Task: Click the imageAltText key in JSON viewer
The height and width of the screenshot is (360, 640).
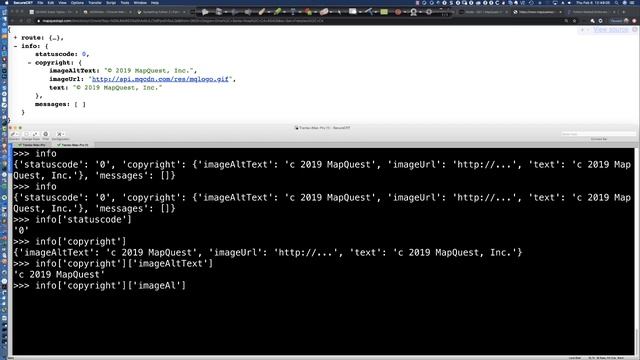Action: tap(74, 71)
